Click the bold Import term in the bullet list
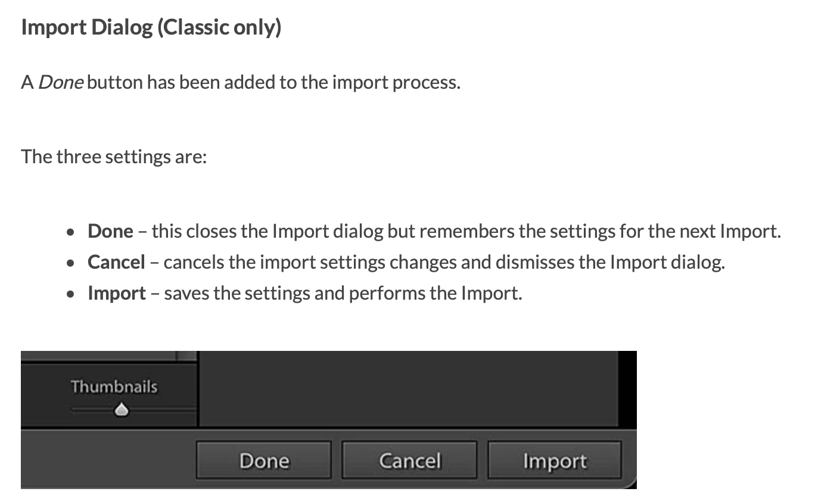This screenshot has height=504, width=815. coord(117,293)
